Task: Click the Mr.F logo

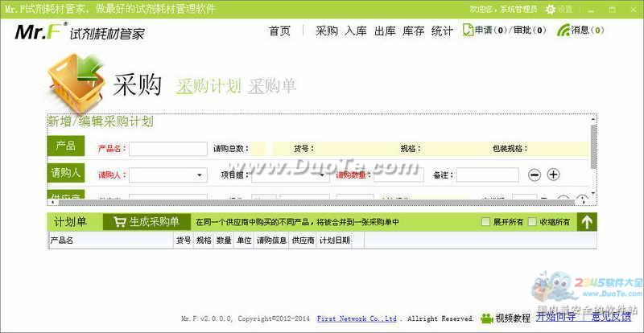Action: coord(39,31)
